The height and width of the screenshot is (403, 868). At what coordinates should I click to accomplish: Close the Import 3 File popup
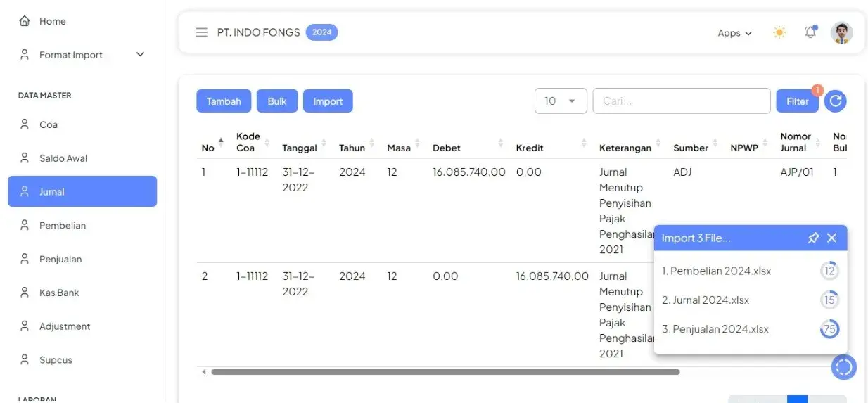[x=832, y=238]
